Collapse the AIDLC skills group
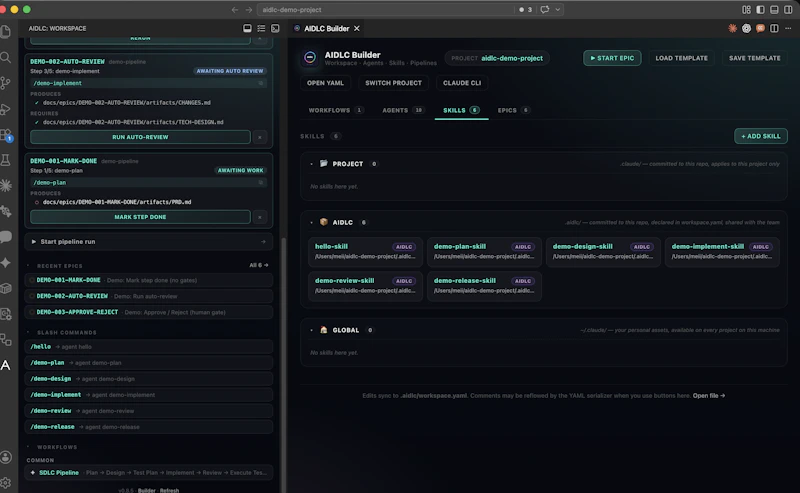The width and height of the screenshot is (800, 493). (x=311, y=223)
